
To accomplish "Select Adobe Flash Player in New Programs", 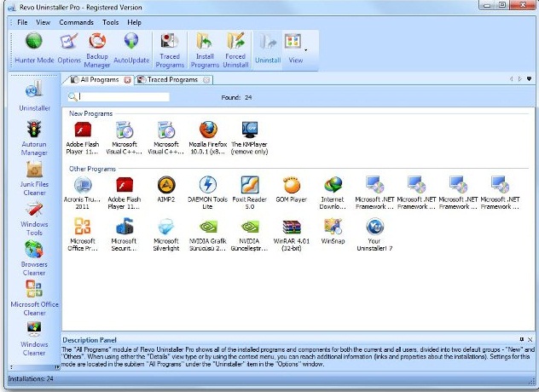I will [x=83, y=138].
